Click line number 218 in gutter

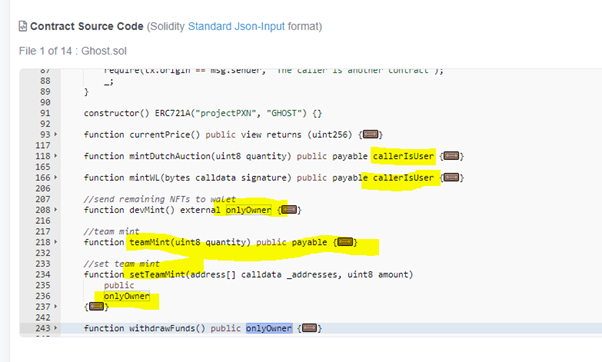click(43, 242)
